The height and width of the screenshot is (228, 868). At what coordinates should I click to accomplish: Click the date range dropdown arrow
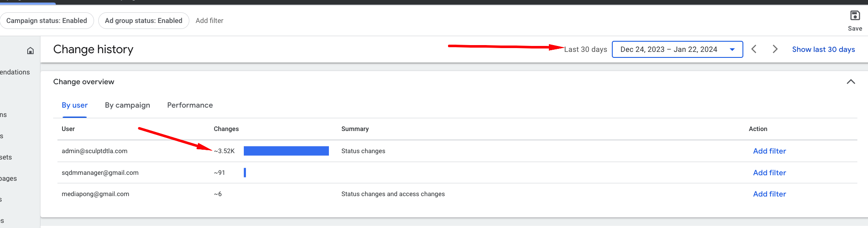pos(732,49)
